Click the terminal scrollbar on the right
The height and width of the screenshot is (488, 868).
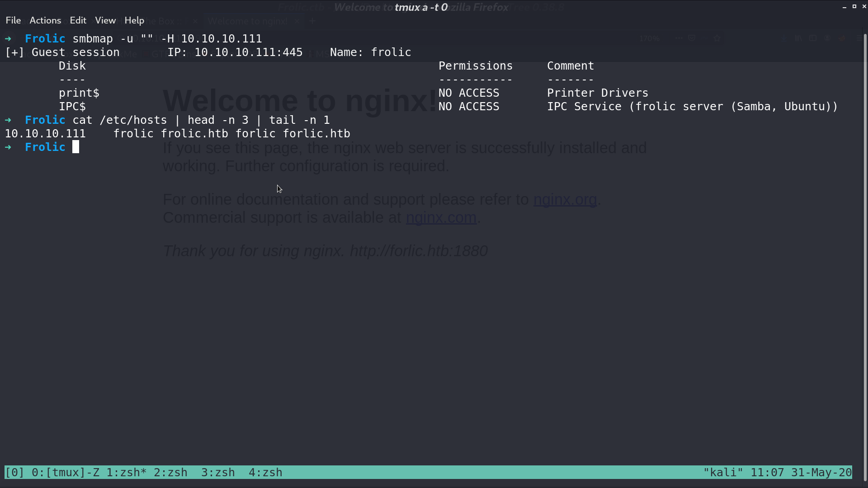tap(865, 258)
